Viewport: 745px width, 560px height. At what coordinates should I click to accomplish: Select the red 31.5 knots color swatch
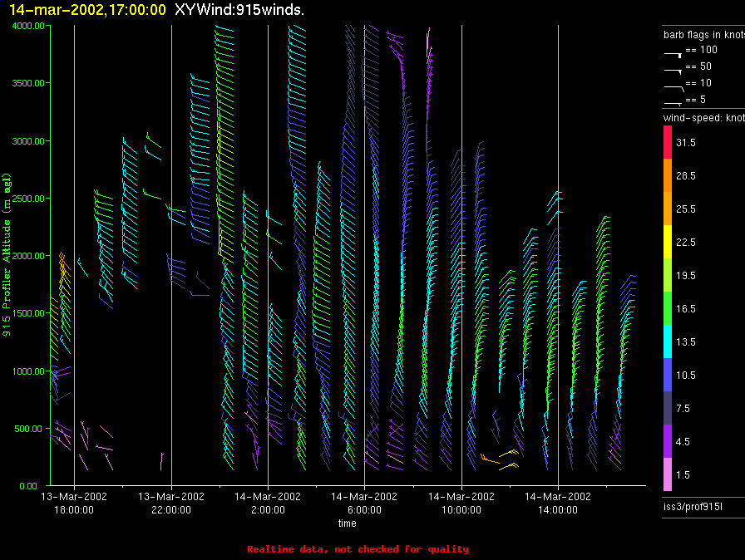pyautogui.click(x=668, y=142)
